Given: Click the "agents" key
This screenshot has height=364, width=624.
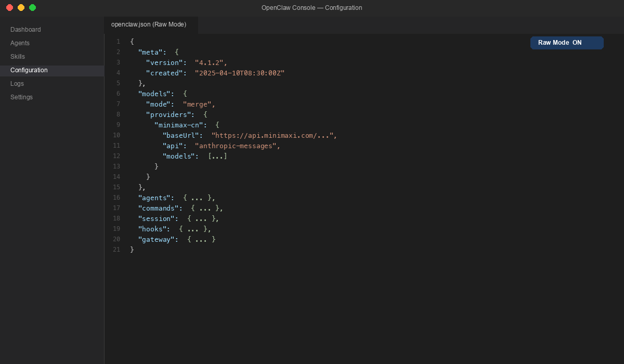Looking at the screenshot, I should pos(154,198).
